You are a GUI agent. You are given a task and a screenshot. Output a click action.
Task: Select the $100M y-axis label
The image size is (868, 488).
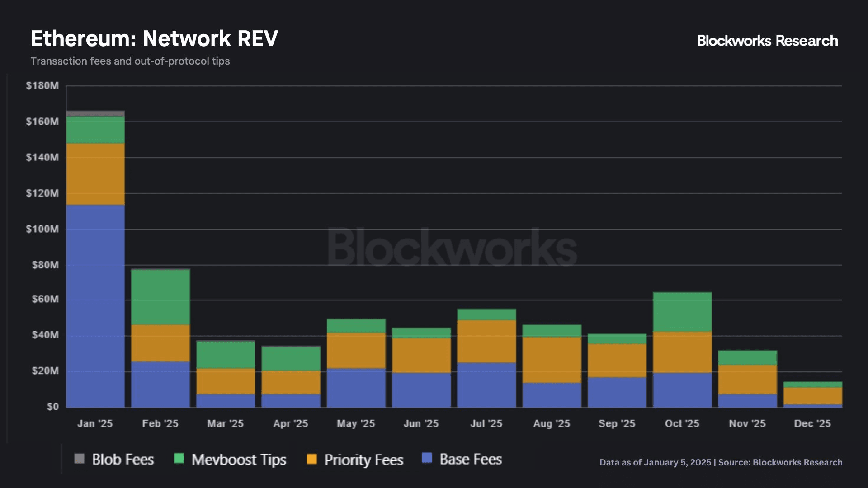(x=42, y=229)
